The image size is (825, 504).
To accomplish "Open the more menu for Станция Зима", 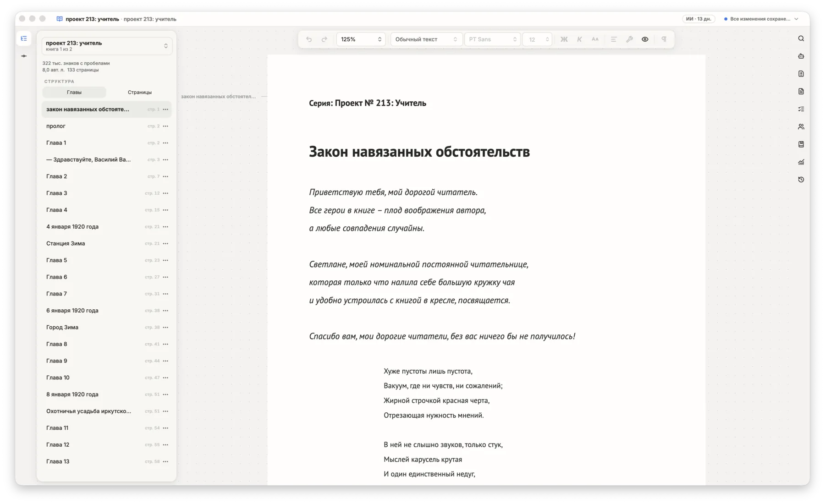I will [165, 243].
